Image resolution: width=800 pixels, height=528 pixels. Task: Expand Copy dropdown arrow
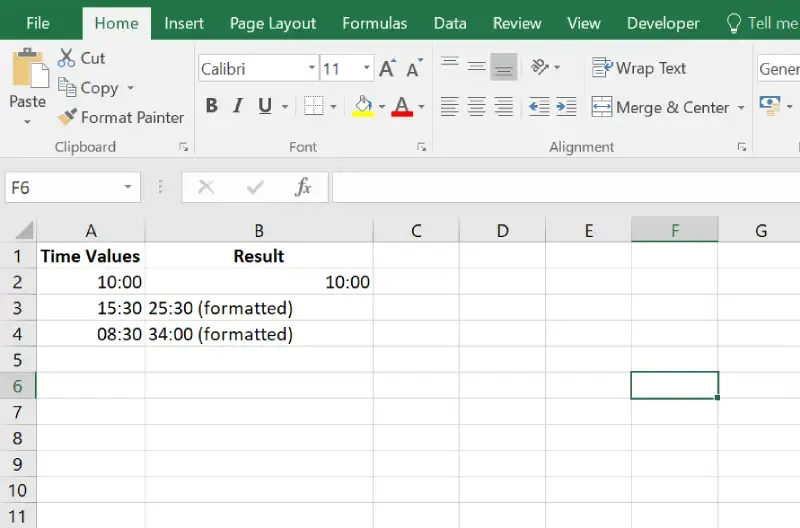[x=131, y=88]
